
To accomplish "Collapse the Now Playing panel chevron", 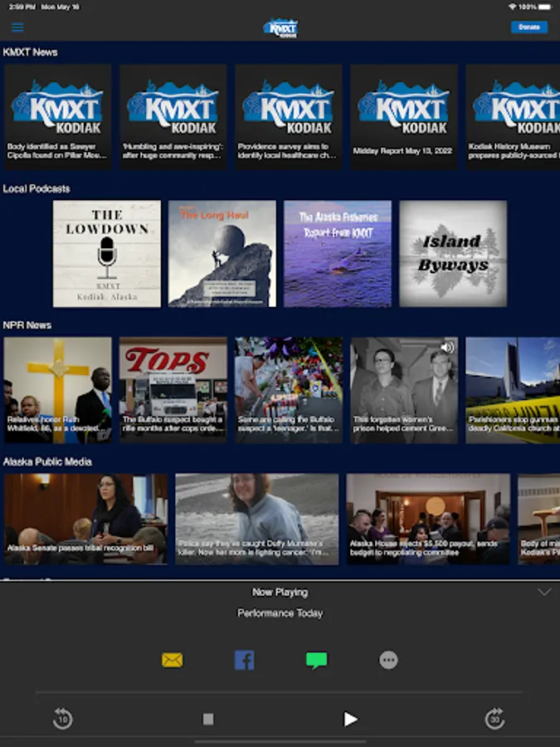I will point(543,592).
